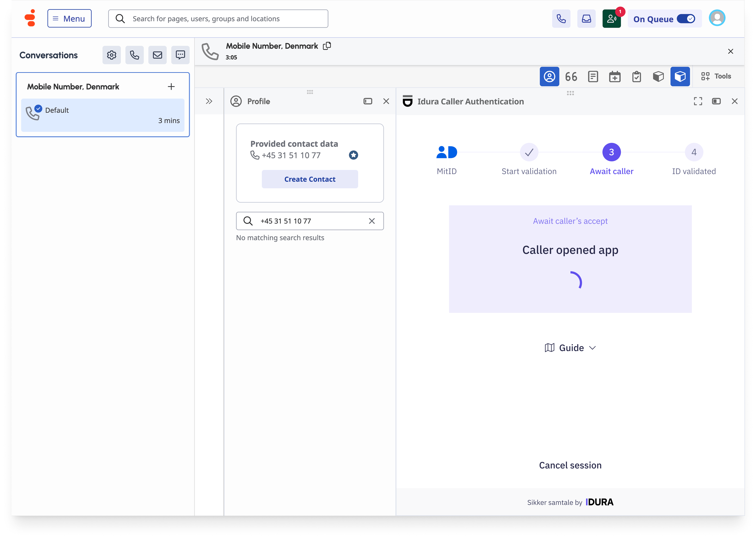Close the Profile panel
The height and width of the screenshot is (539, 756).
pyautogui.click(x=386, y=101)
